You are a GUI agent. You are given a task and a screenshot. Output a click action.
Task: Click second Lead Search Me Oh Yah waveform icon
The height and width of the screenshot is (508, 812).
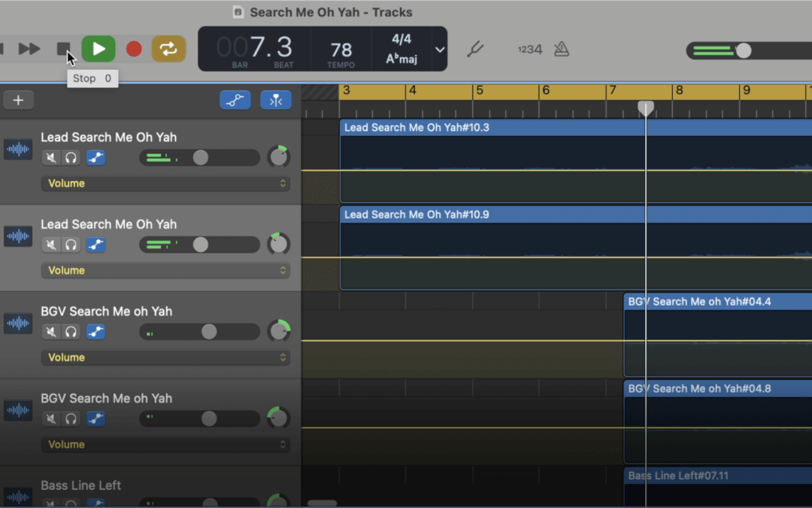pos(18,236)
